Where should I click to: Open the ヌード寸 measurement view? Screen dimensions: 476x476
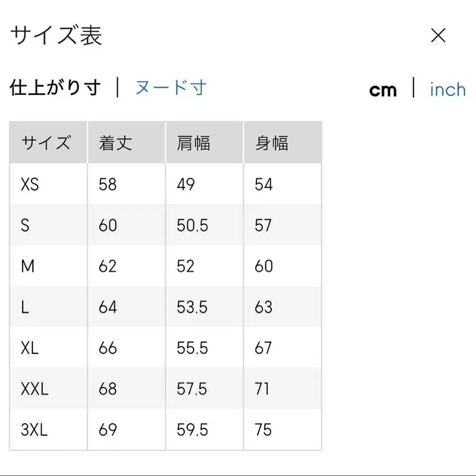[170, 88]
